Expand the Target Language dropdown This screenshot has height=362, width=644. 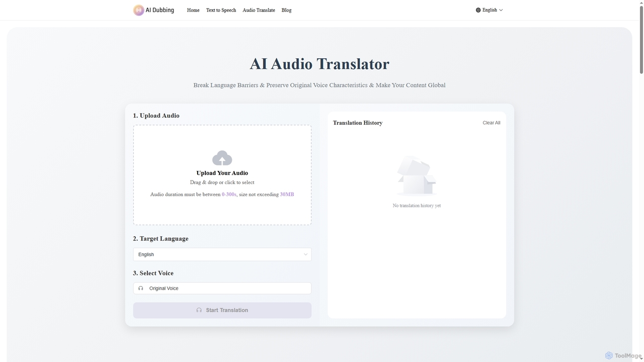click(x=222, y=254)
